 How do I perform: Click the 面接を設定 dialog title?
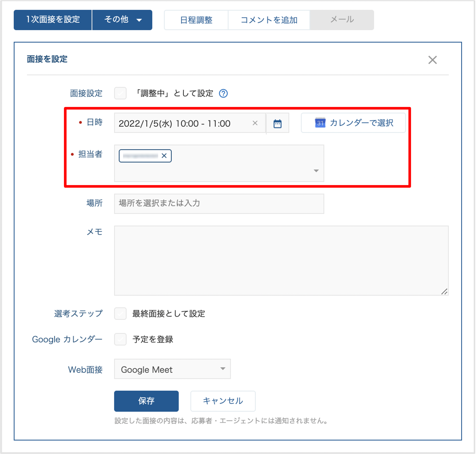pyautogui.click(x=47, y=59)
